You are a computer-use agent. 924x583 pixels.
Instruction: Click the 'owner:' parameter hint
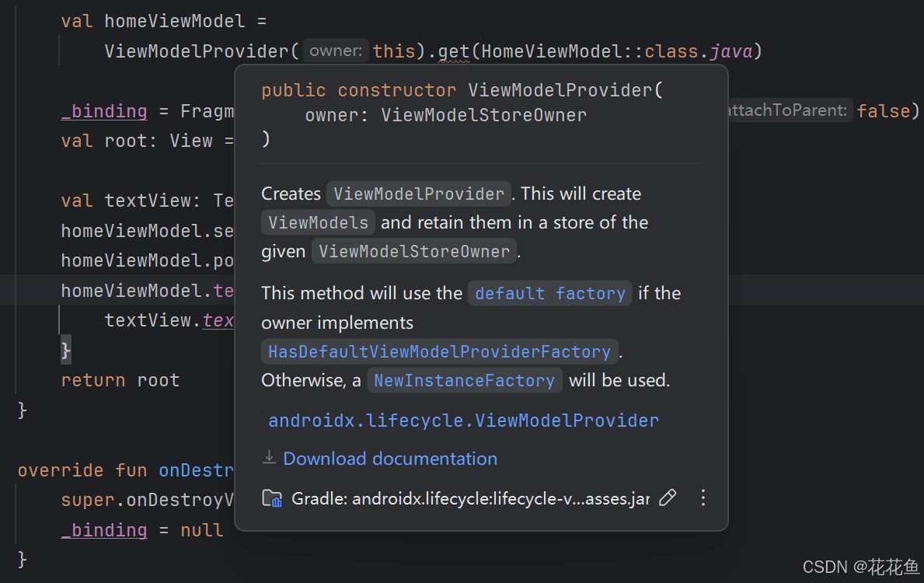pyautogui.click(x=336, y=51)
